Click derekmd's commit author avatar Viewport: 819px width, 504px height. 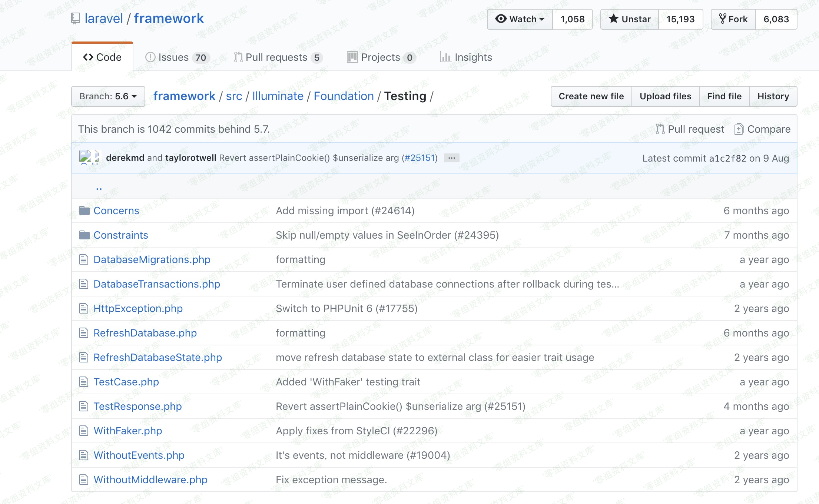point(85,157)
